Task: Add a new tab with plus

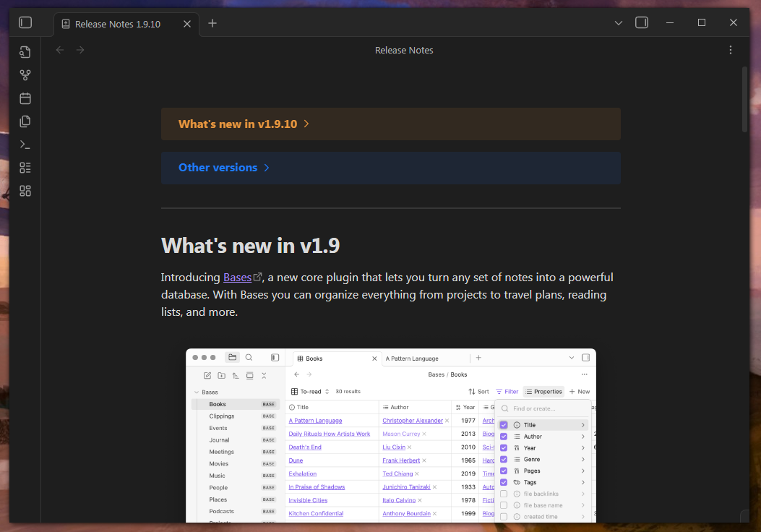Action: (x=212, y=23)
